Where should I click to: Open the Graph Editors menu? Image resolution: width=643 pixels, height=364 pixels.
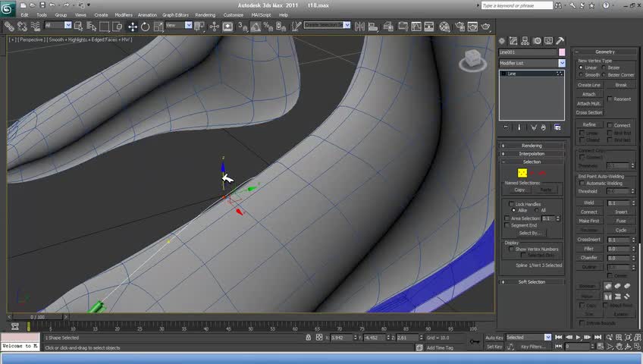(x=174, y=14)
